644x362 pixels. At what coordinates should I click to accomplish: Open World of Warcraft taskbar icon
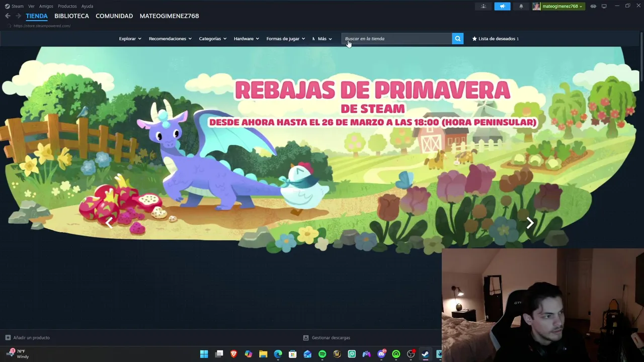[337, 354]
